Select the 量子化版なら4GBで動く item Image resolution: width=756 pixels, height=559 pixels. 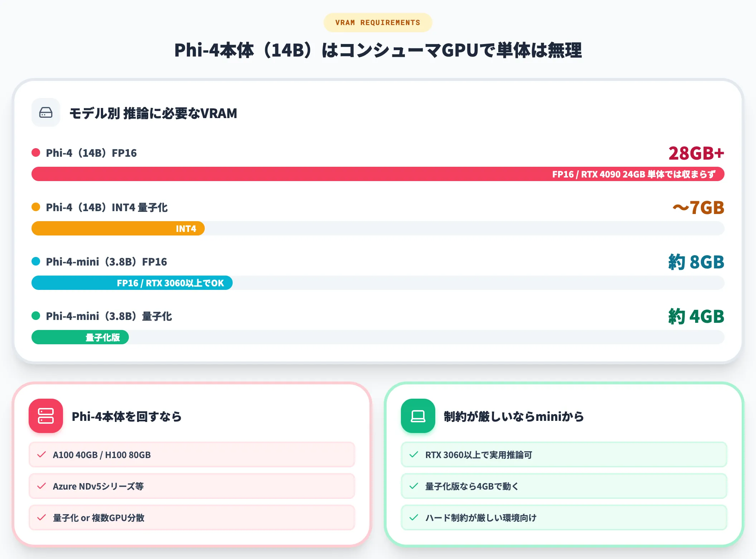coord(564,486)
